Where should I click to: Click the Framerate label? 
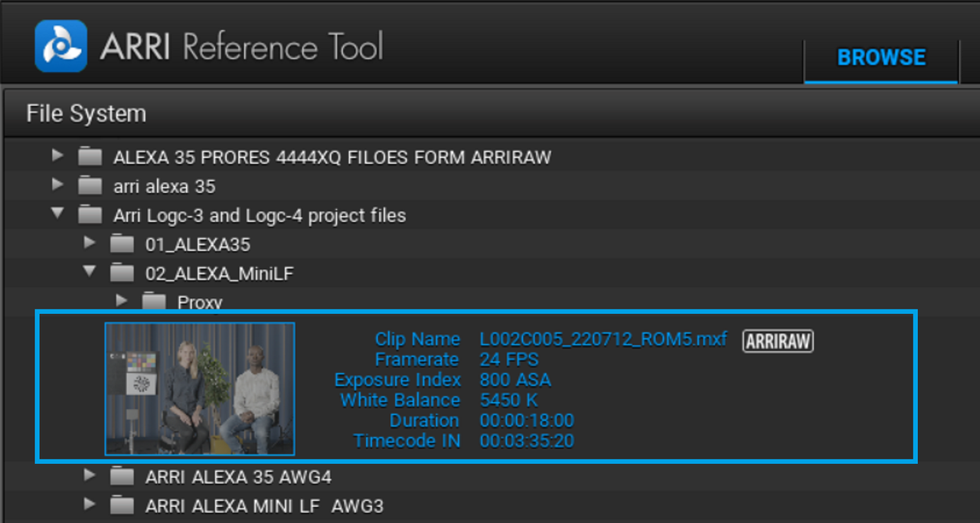[417, 359]
